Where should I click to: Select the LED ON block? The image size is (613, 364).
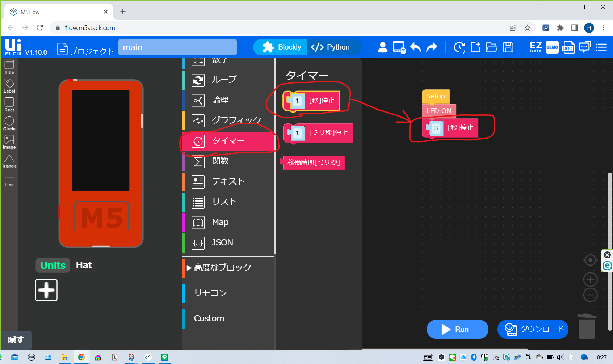pos(439,111)
